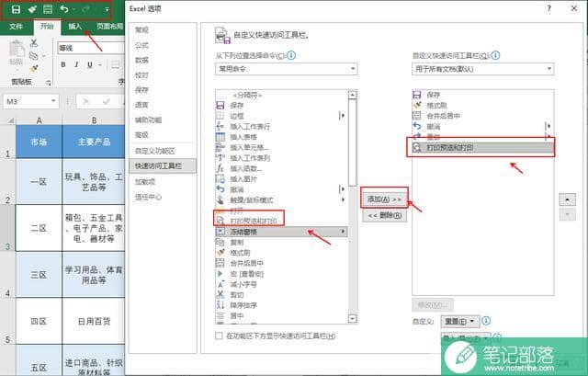Toggle Italic (I) in the ribbon
The height and width of the screenshot is (376, 588).
click(76, 64)
